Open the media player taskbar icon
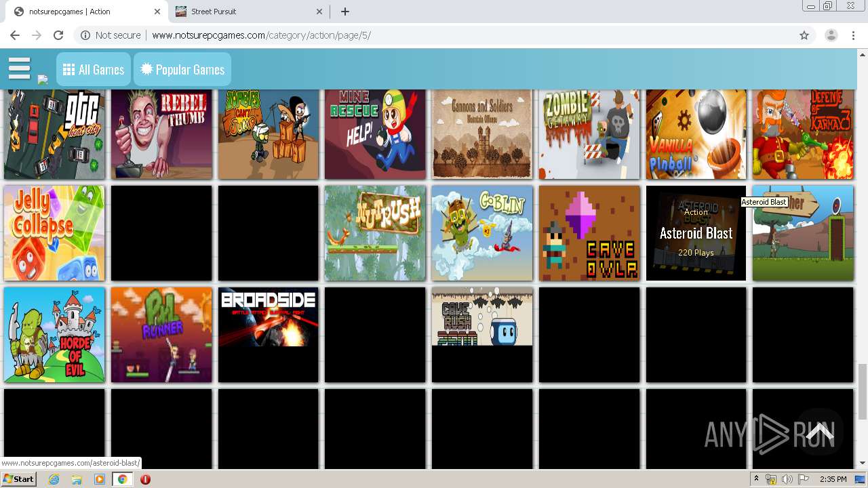 (100, 479)
